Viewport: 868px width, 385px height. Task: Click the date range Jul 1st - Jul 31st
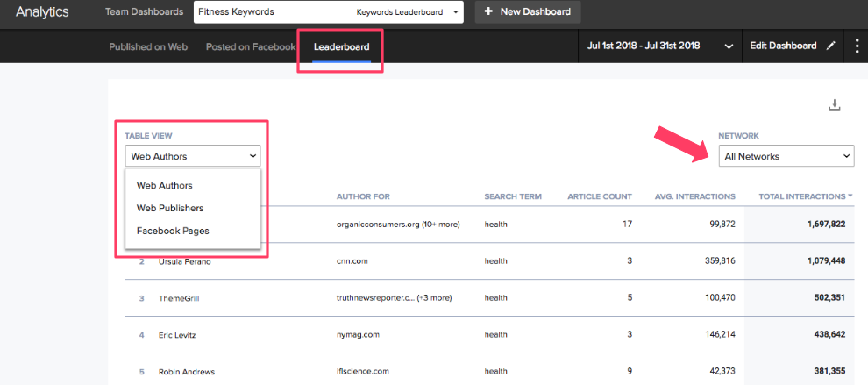click(x=644, y=46)
